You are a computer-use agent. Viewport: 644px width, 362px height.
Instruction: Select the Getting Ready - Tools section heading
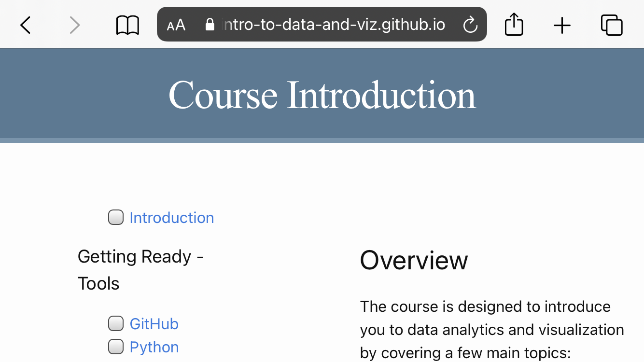pyautogui.click(x=141, y=270)
